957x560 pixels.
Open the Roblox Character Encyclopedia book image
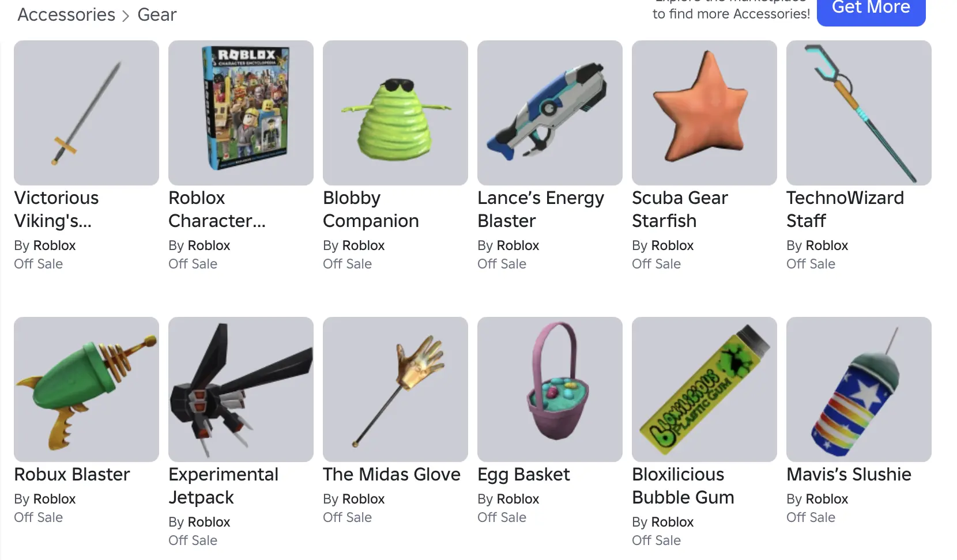coord(241,113)
